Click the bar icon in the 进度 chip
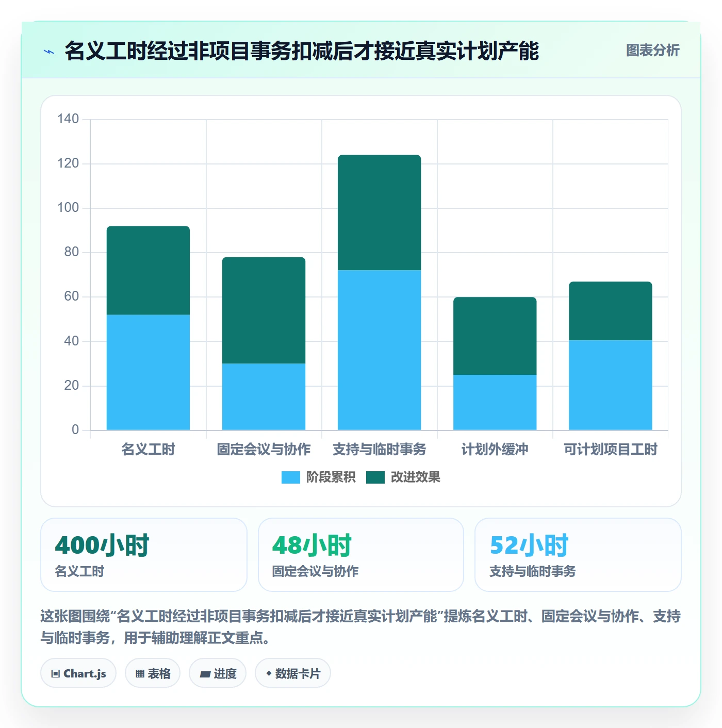The image size is (722, 728). [x=205, y=674]
